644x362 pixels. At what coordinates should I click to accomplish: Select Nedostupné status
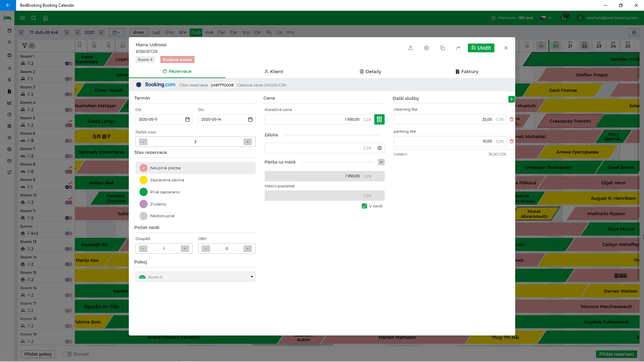point(196,216)
